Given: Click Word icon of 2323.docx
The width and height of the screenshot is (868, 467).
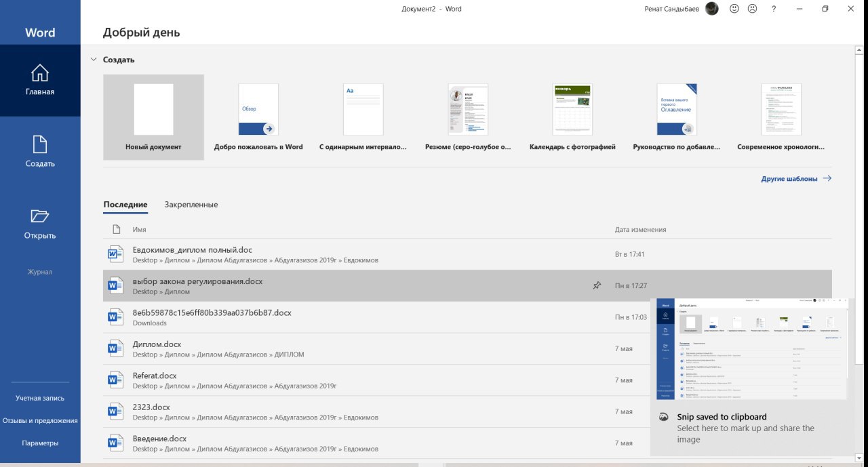Looking at the screenshot, I should click(116, 411).
